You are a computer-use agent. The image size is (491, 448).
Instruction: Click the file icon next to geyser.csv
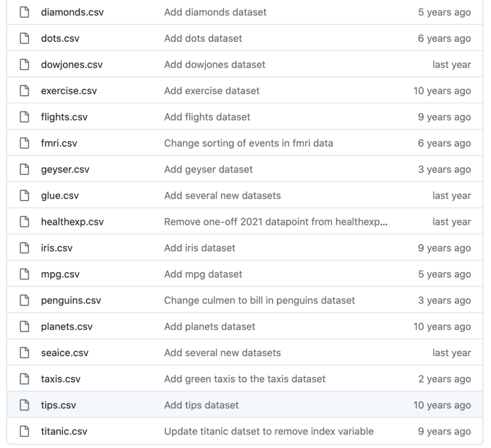(23, 170)
